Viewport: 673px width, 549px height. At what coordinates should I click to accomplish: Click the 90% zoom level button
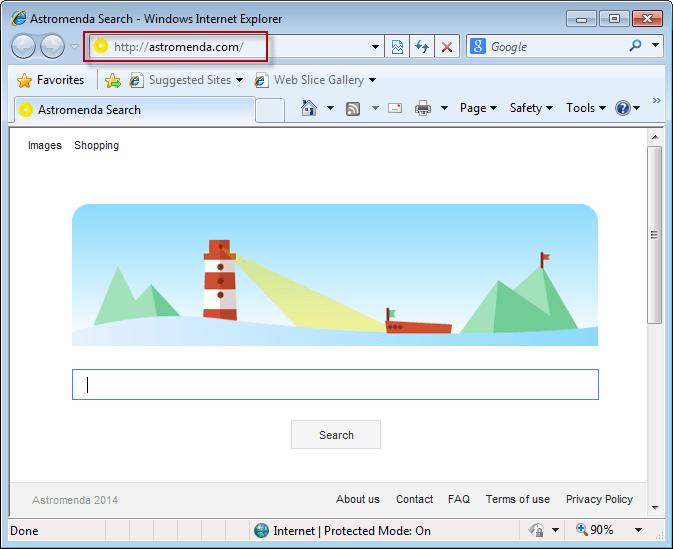pos(594,530)
